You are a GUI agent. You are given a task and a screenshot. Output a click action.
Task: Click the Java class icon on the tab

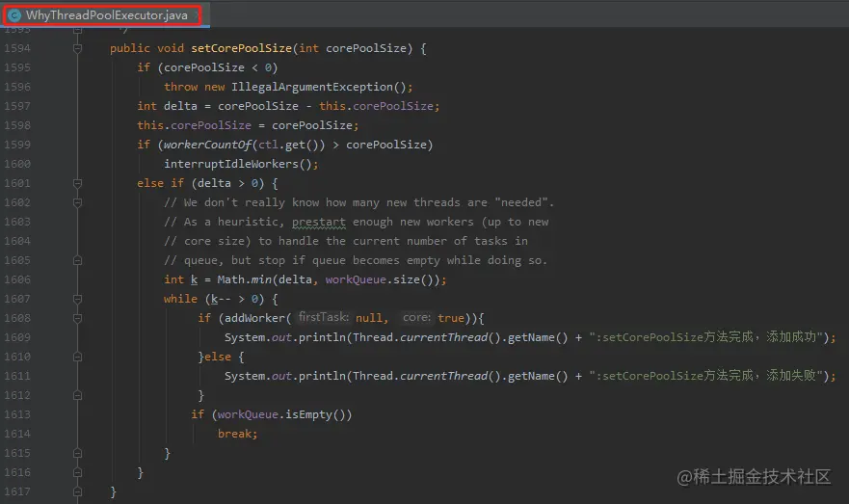pos(14,15)
